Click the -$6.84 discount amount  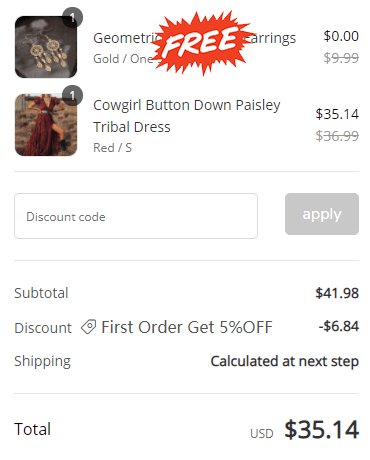(x=339, y=326)
